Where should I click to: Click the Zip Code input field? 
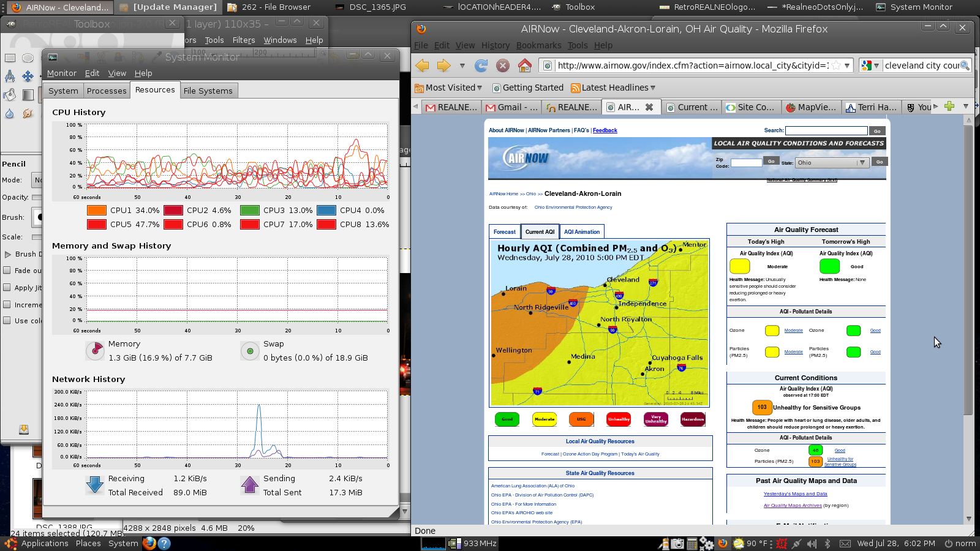tap(746, 163)
